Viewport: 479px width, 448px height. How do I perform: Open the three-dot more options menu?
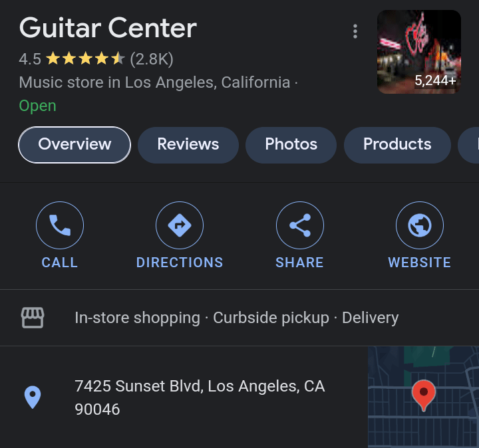(x=355, y=31)
